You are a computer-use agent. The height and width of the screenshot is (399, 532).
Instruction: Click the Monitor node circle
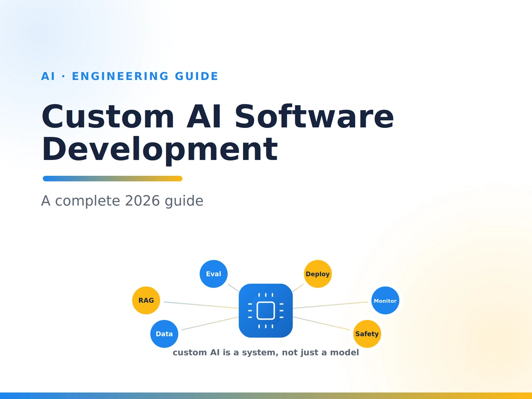click(385, 300)
